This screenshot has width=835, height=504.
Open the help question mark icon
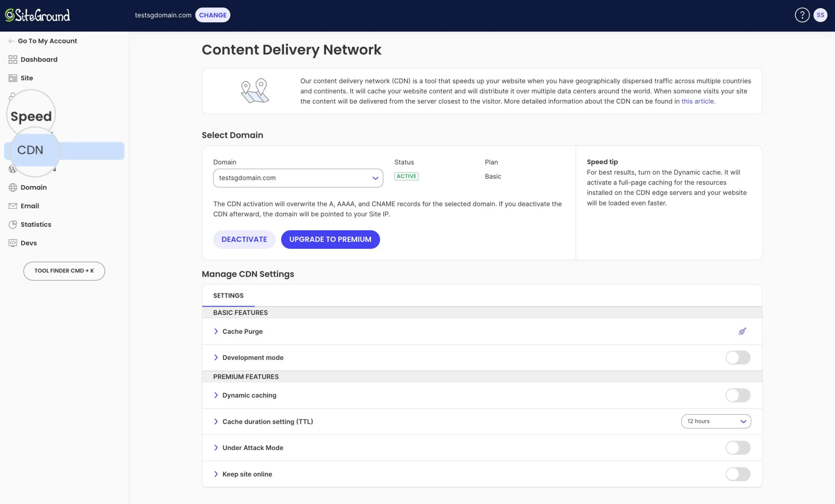pos(802,15)
